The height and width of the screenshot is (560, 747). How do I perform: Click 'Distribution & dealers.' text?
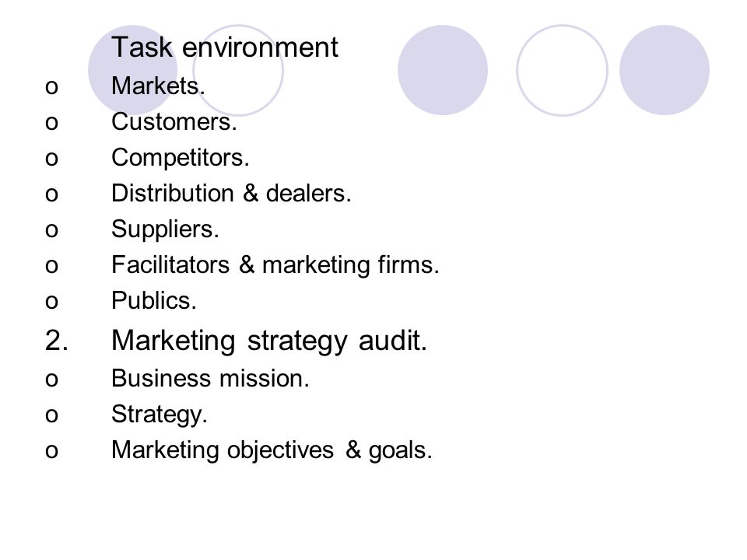click(x=231, y=194)
